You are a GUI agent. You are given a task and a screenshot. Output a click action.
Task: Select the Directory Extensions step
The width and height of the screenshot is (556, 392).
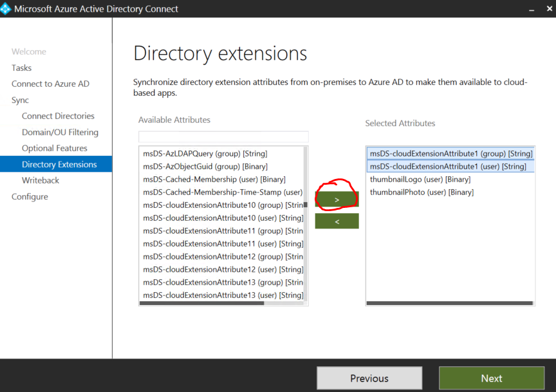(x=56, y=164)
